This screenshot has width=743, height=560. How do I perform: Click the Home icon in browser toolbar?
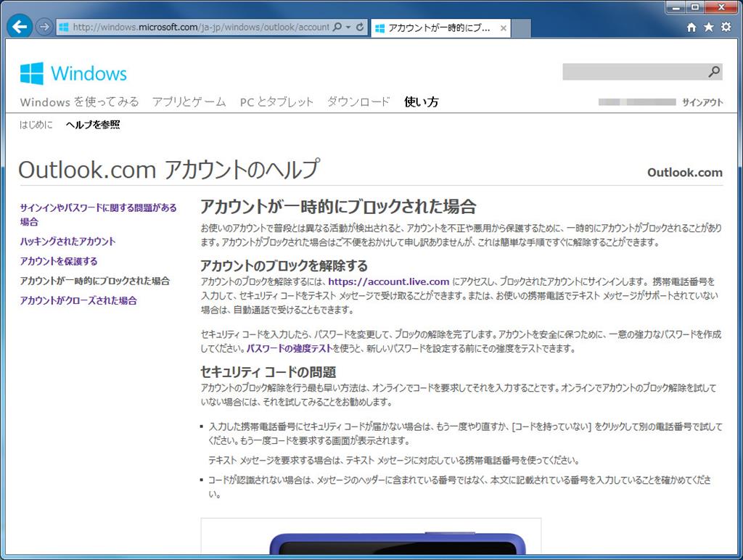691,27
